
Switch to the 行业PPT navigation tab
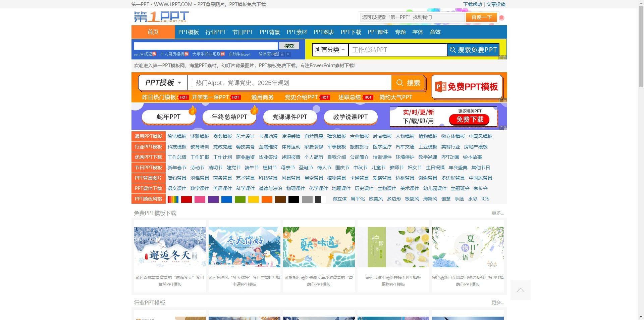coord(215,32)
